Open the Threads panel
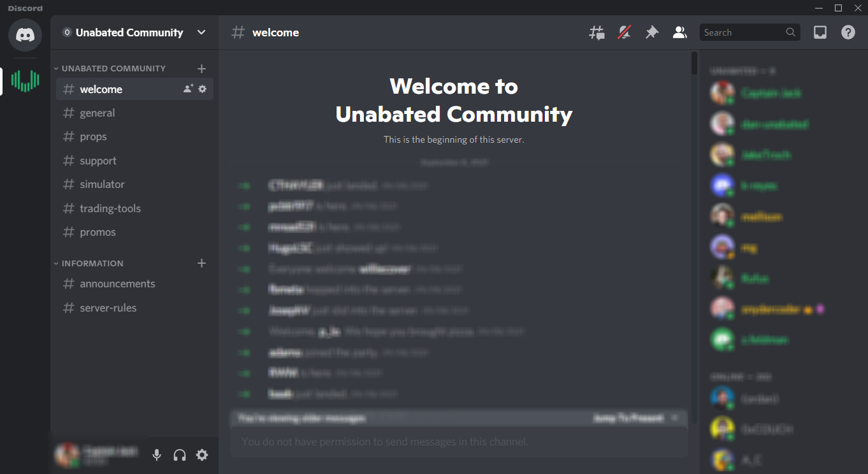 597,32
